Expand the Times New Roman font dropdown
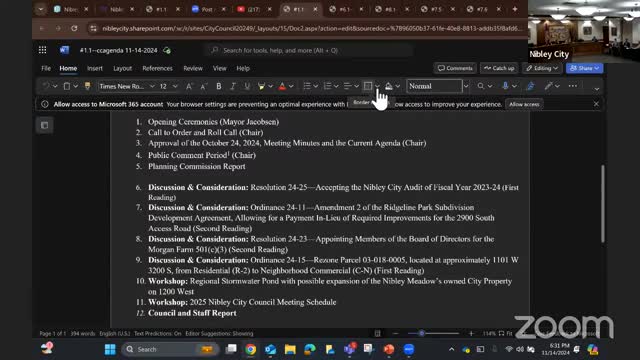Screen dimensions: 640x360 [x=152, y=86]
